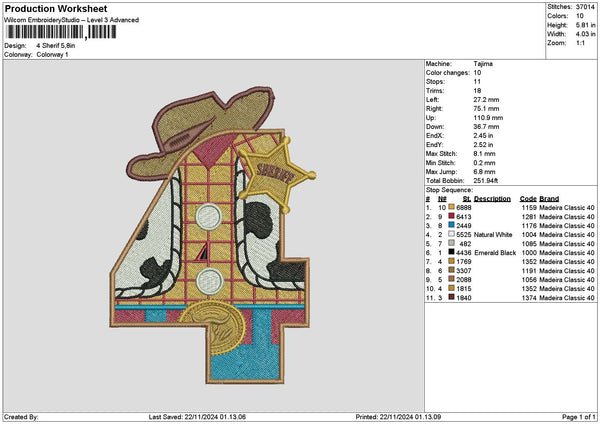Click the Min Stitch value '0.2 mm'
The image size is (600, 424).
tap(484, 163)
